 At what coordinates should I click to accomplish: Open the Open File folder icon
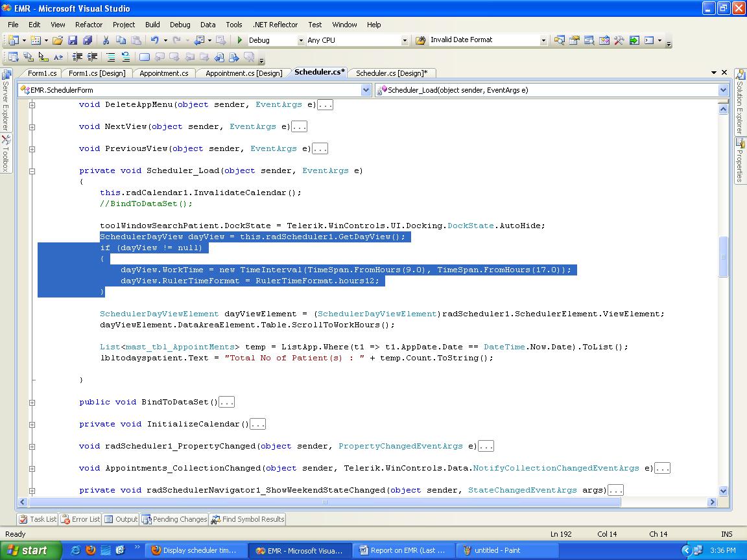tap(58, 40)
